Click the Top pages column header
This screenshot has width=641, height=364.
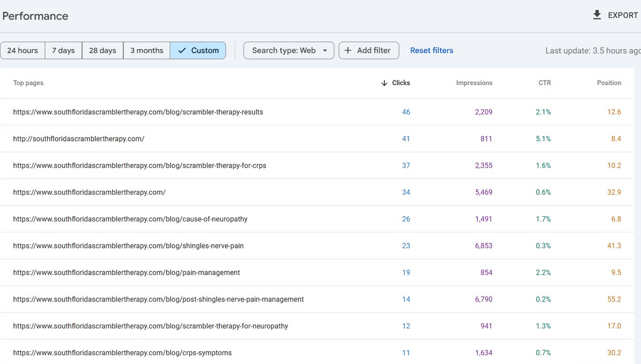coord(28,83)
